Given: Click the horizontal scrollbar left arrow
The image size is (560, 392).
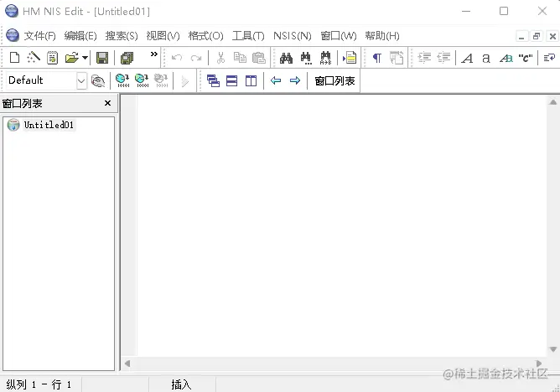Looking at the screenshot, I should tap(127, 364).
